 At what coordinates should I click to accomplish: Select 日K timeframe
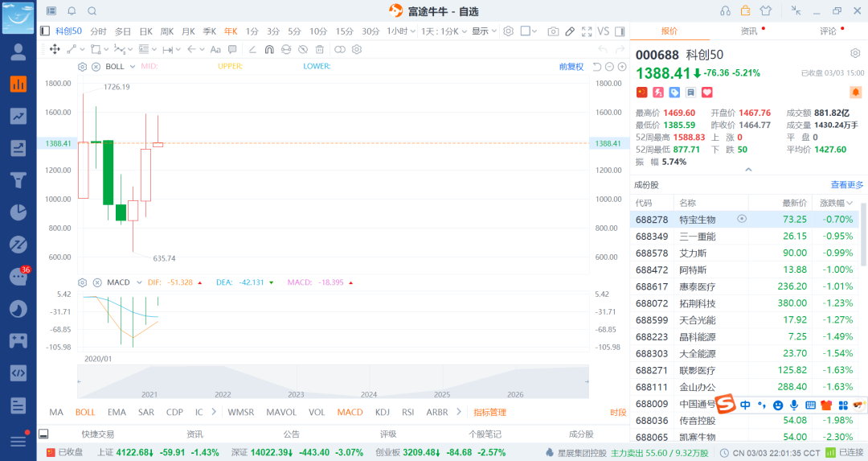[145, 31]
